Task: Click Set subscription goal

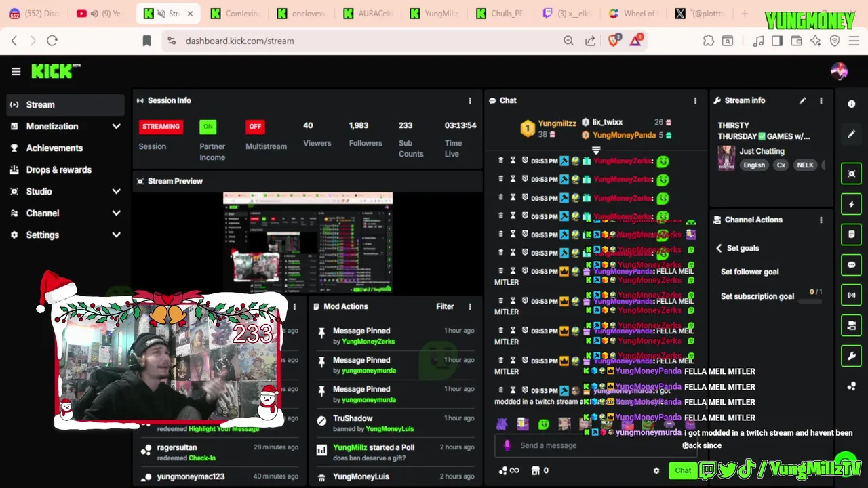Action: [757, 296]
